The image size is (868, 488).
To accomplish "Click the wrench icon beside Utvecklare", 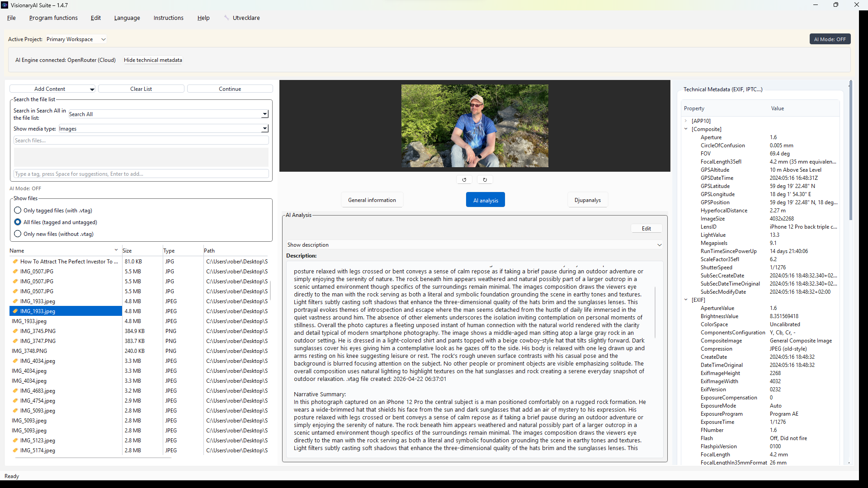I will point(226,18).
